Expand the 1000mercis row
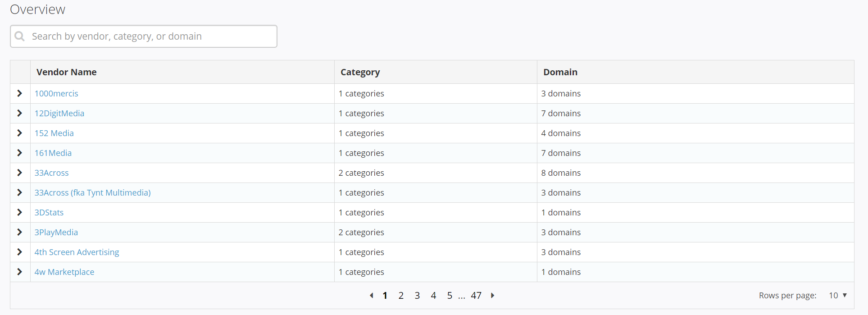This screenshot has width=868, height=315. [20, 93]
